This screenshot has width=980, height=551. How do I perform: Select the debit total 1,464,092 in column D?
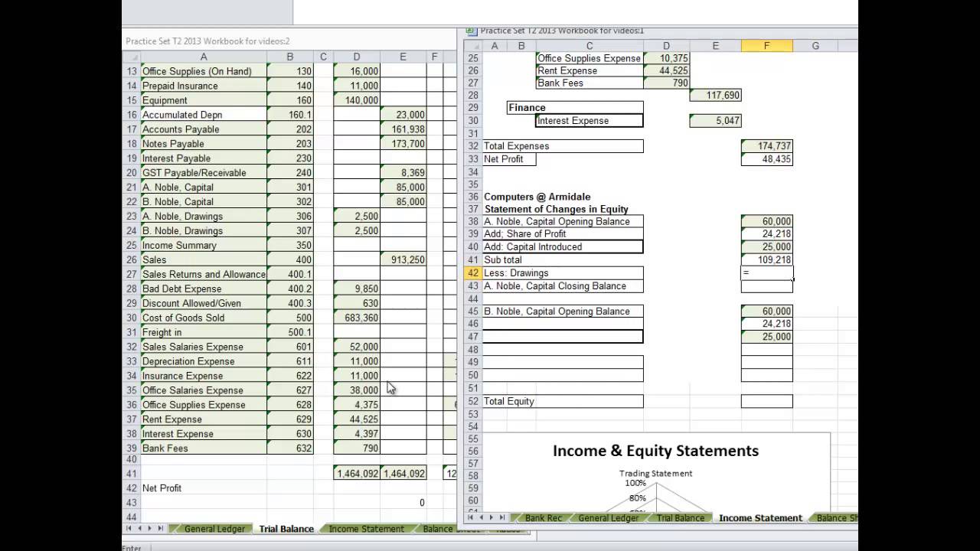[x=357, y=474]
